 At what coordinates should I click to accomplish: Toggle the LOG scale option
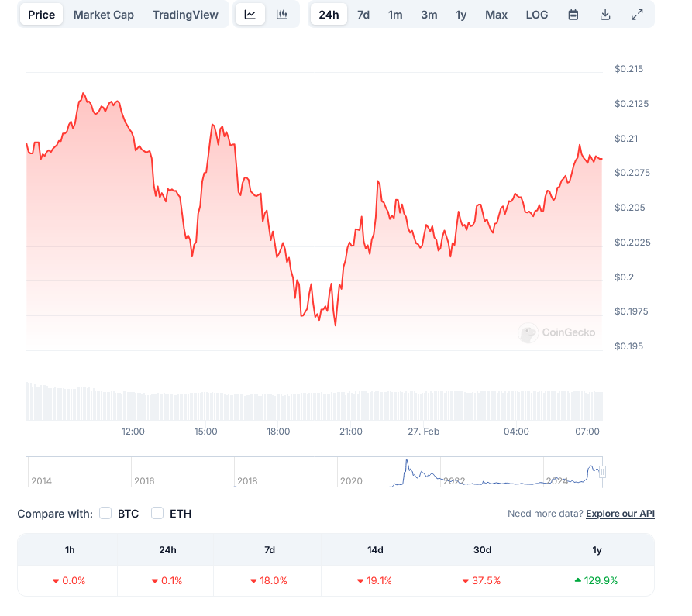536,15
